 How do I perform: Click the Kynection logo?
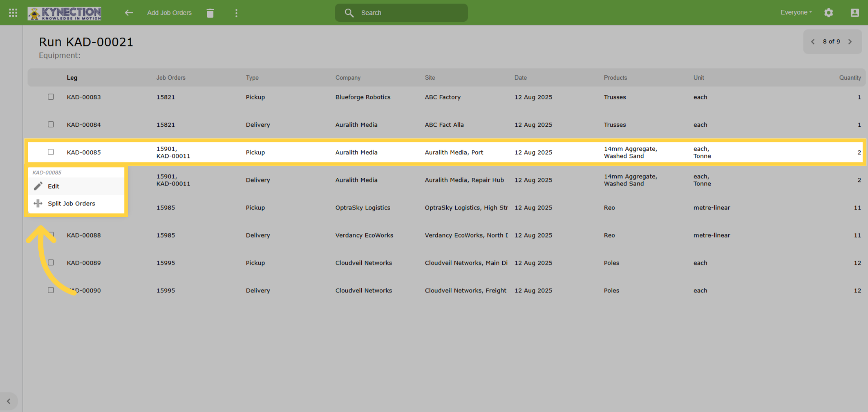64,13
